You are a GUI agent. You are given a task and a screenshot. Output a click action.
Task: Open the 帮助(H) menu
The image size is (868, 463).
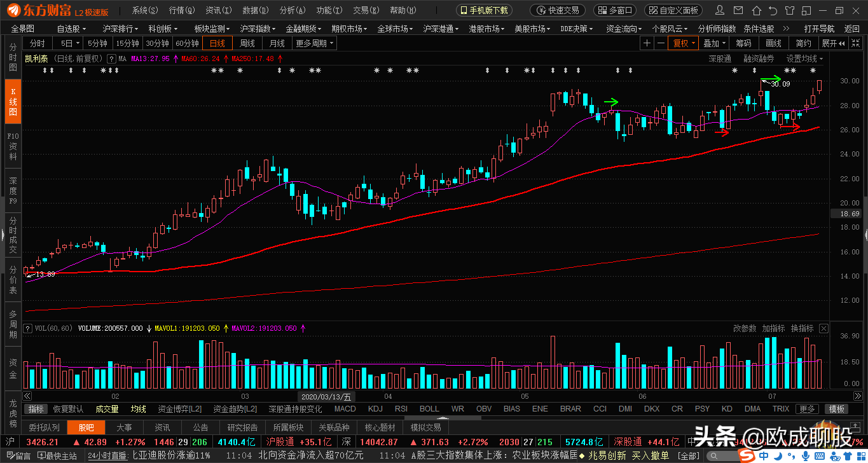[403, 10]
